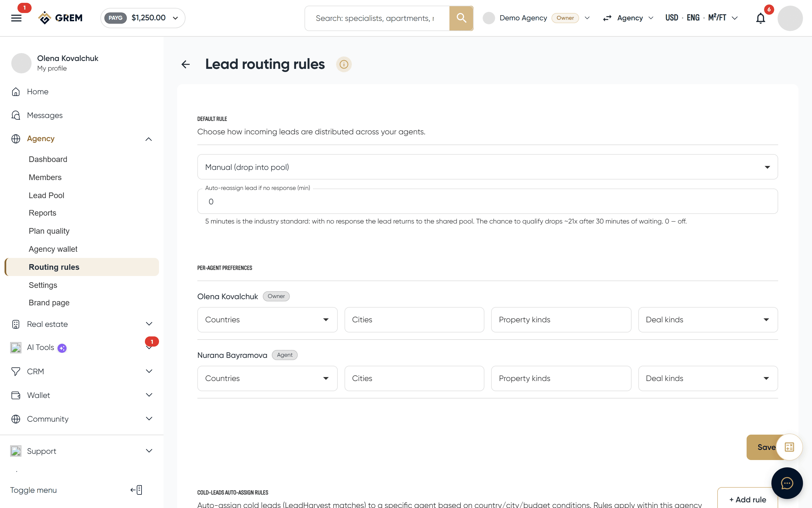Collapse the Agency sidebar section
The width and height of the screenshot is (812, 508).
(148, 139)
